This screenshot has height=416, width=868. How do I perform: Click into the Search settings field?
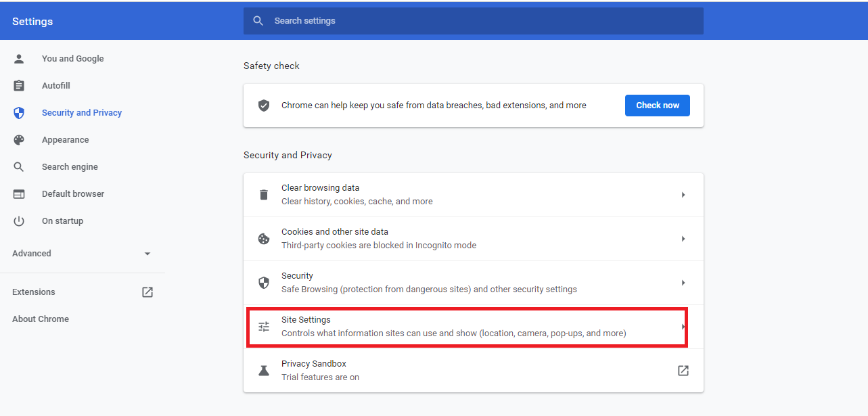[474, 21]
